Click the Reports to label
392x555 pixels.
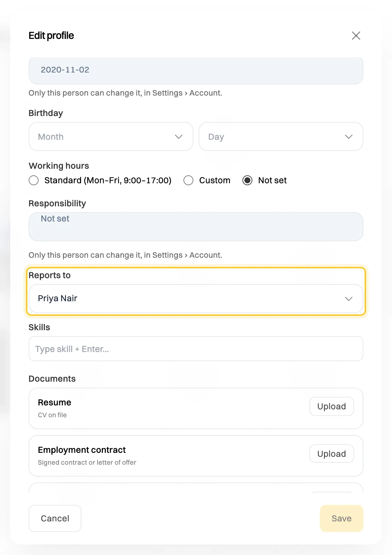point(50,275)
